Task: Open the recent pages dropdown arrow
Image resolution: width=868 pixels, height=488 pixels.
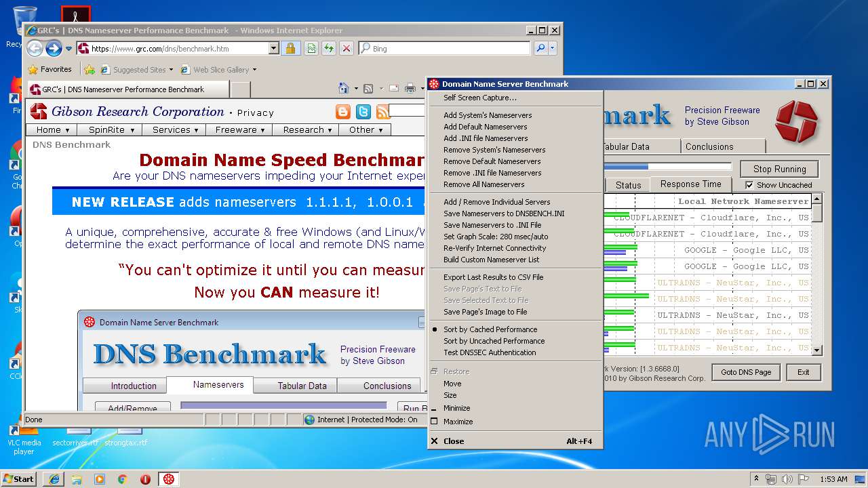Action: click(68, 49)
